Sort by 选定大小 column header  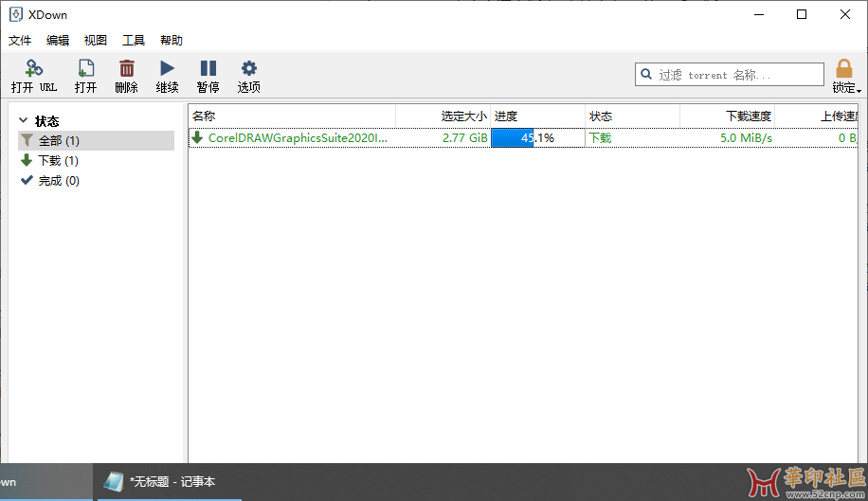coord(443,116)
